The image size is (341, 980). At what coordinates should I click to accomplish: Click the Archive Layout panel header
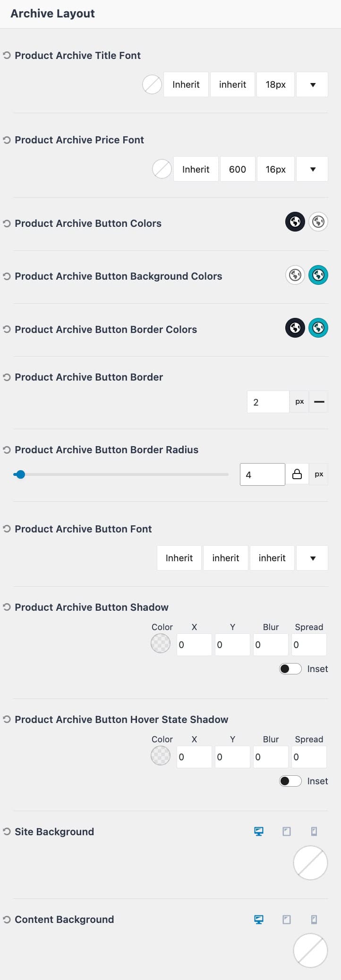click(x=52, y=13)
